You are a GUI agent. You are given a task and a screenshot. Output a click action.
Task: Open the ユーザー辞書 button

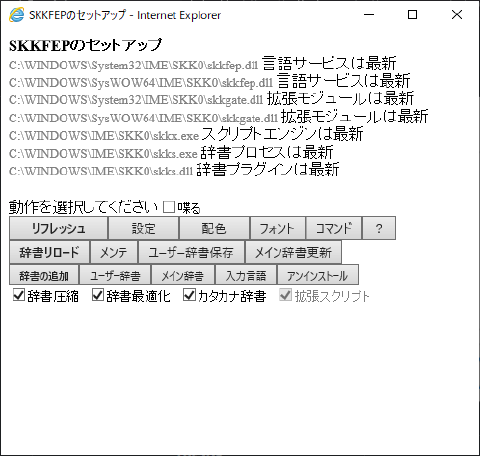pyautogui.click(x=115, y=275)
